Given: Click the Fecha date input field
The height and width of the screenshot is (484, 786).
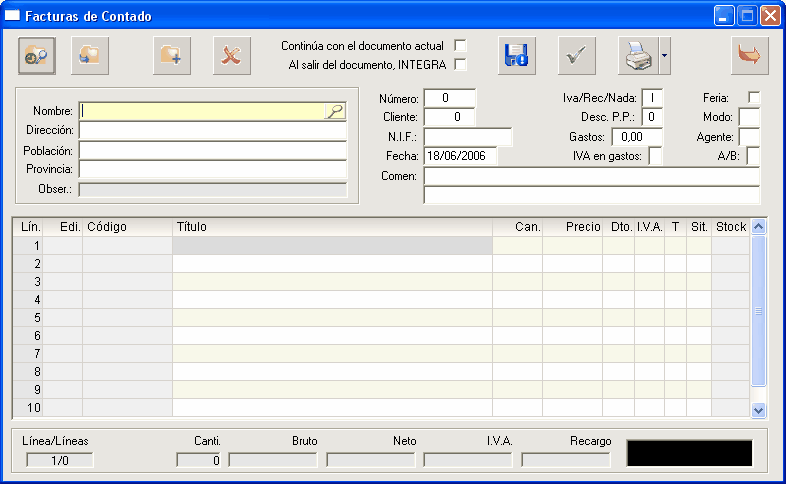Looking at the screenshot, I should [x=461, y=156].
